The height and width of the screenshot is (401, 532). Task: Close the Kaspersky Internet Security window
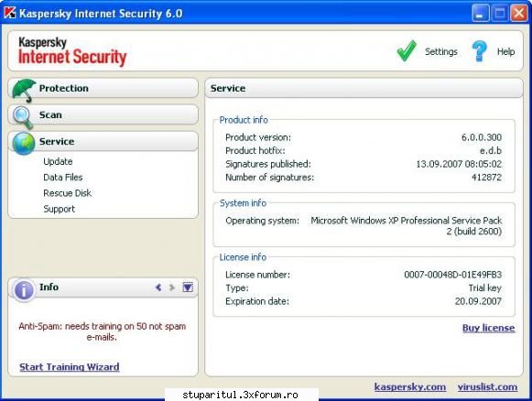click(519, 14)
